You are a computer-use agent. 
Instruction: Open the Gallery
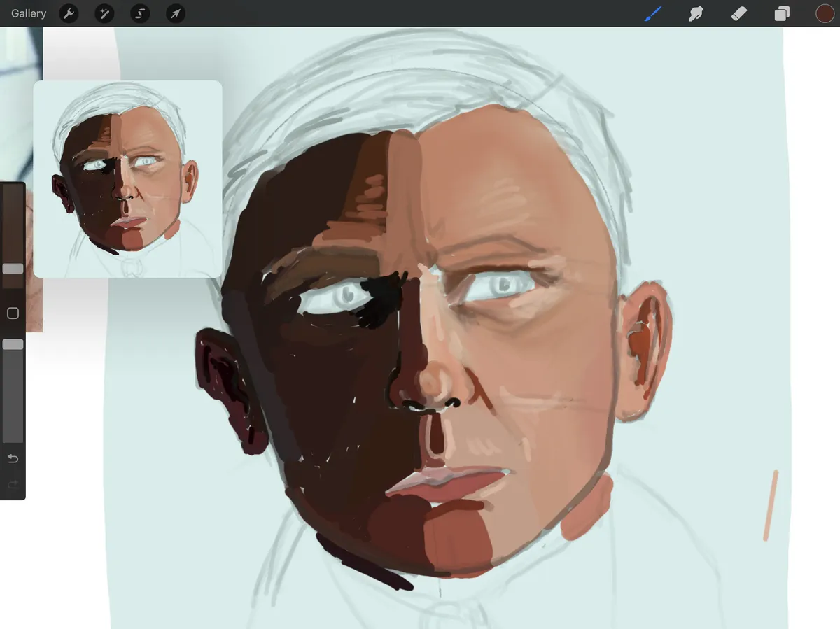[29, 13]
